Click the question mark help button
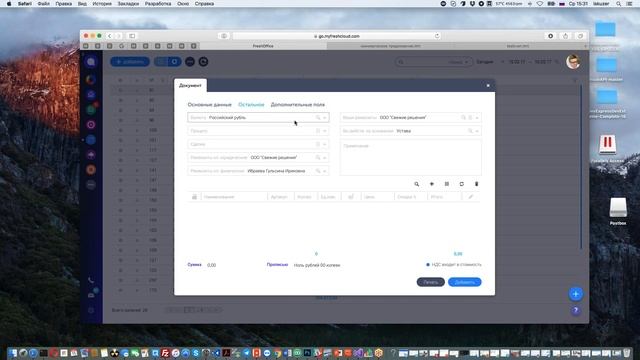 [x=576, y=310]
